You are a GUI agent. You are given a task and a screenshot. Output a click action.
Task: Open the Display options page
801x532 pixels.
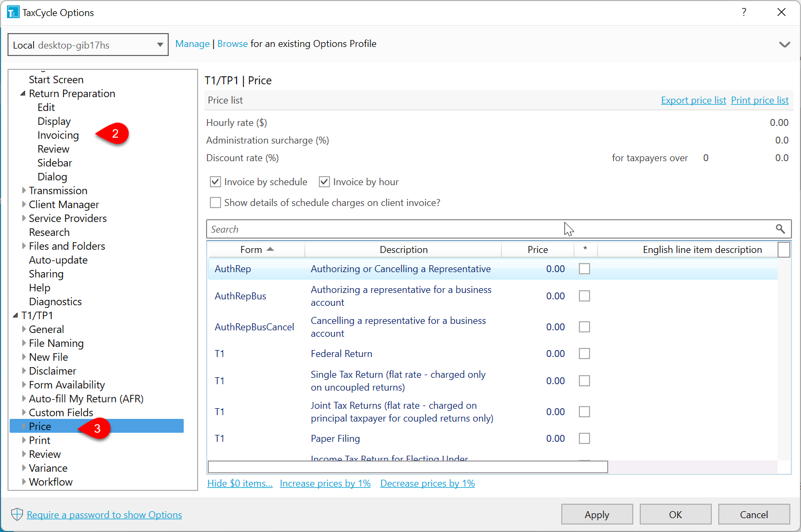click(54, 121)
